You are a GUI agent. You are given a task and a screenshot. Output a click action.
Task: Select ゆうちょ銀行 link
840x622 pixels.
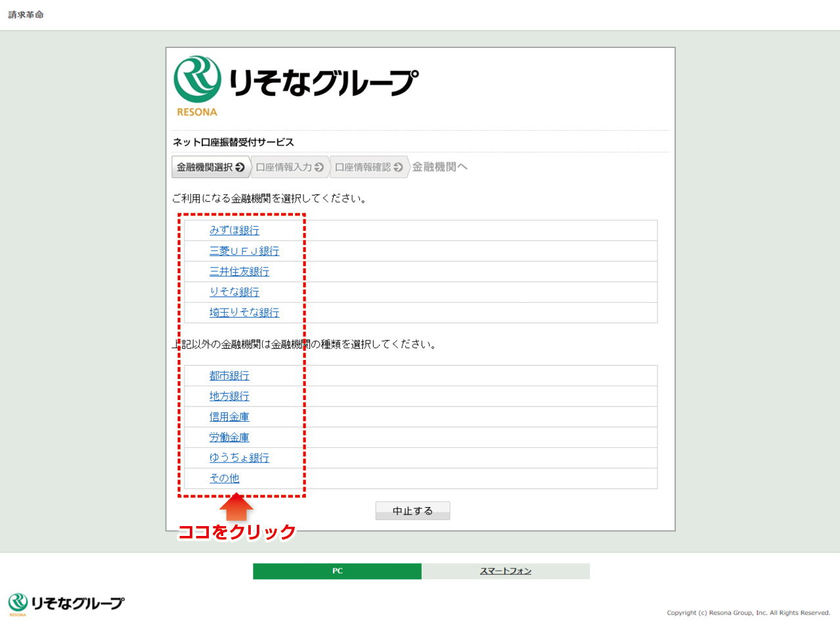click(x=239, y=458)
